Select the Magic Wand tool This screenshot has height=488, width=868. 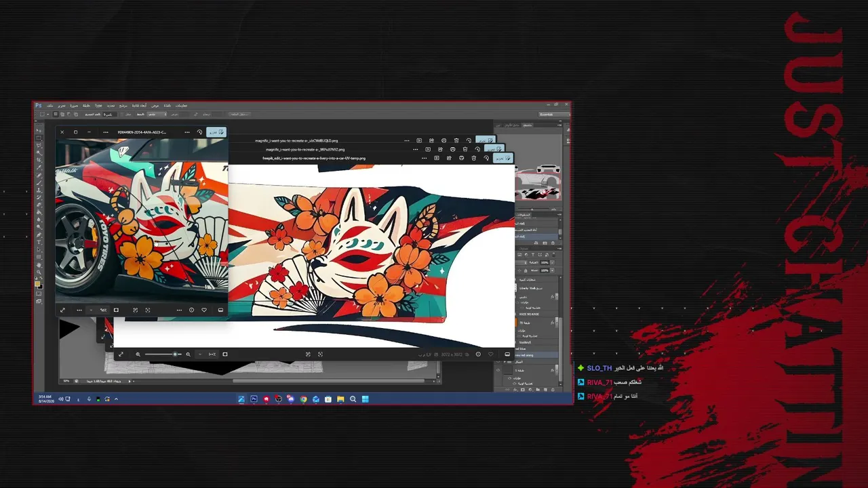pos(39,153)
